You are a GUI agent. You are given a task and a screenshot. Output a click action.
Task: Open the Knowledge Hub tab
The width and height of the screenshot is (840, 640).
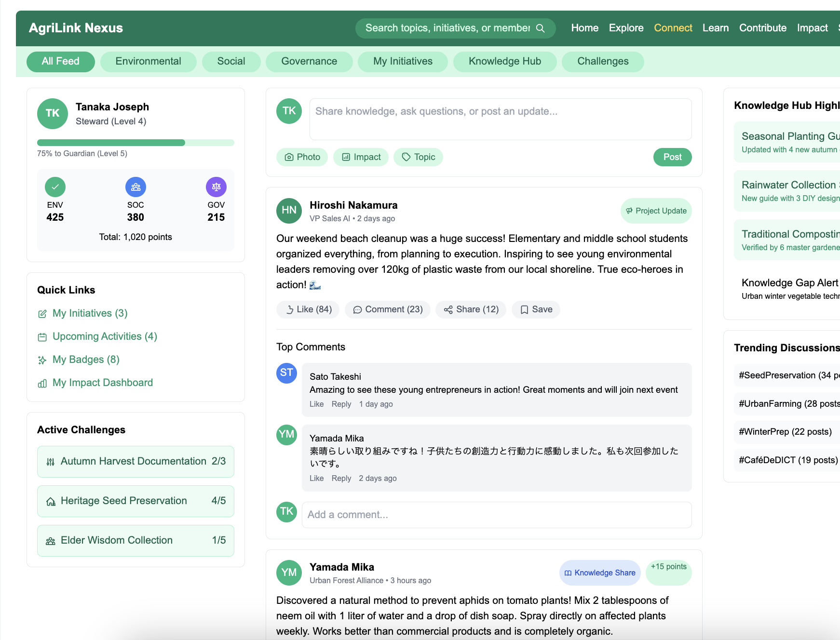(505, 62)
